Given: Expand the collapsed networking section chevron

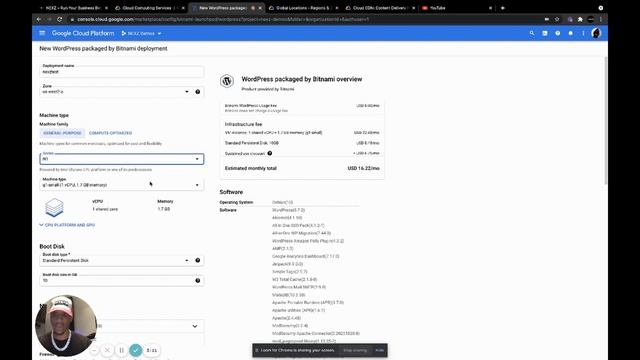Looking at the screenshot, I should [x=195, y=326].
